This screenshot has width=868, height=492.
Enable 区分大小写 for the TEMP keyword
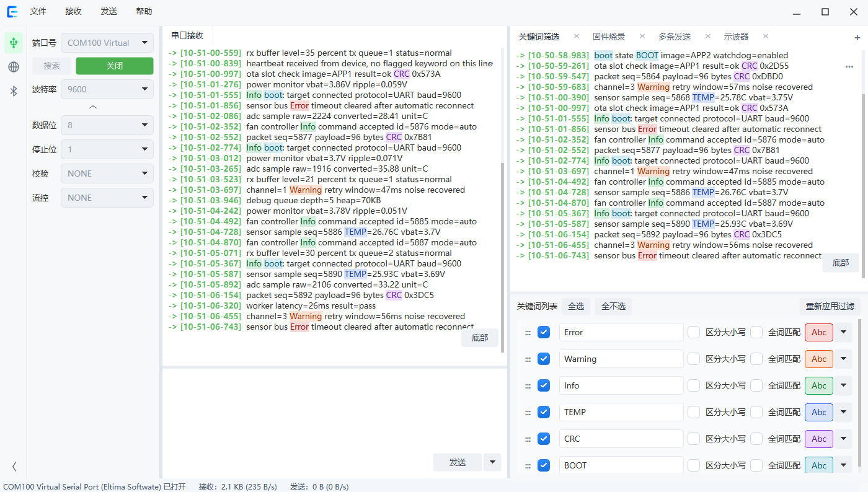(x=694, y=412)
